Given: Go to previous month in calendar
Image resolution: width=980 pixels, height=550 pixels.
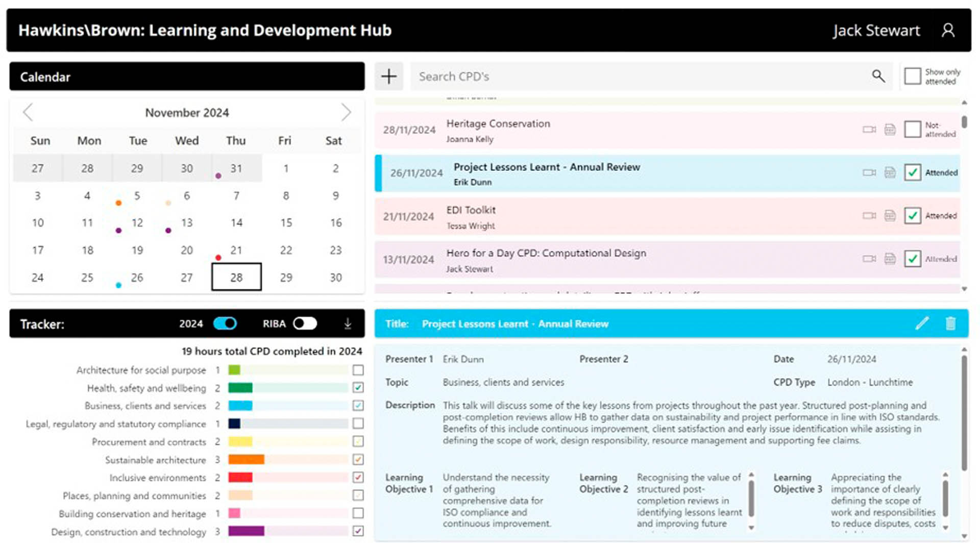Looking at the screenshot, I should 28,112.
